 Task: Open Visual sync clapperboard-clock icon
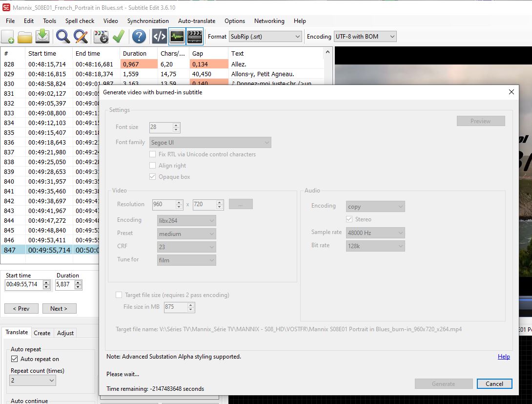(101, 36)
